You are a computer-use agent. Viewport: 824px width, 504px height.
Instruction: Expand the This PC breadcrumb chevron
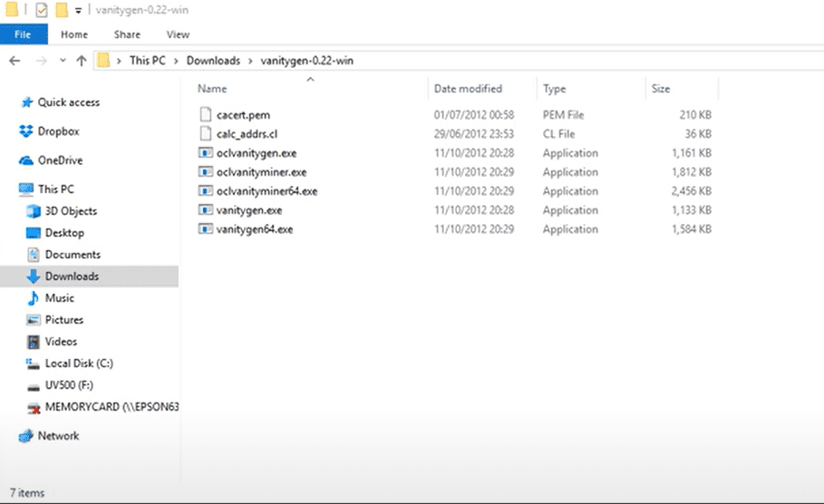(x=177, y=61)
